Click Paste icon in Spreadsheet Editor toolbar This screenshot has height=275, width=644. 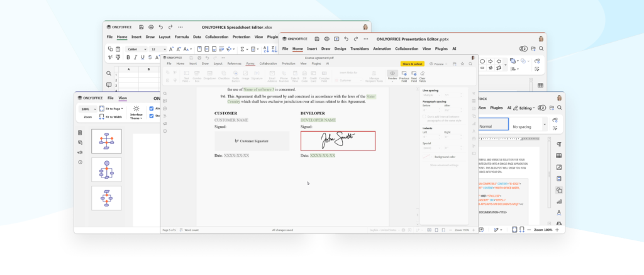click(118, 49)
